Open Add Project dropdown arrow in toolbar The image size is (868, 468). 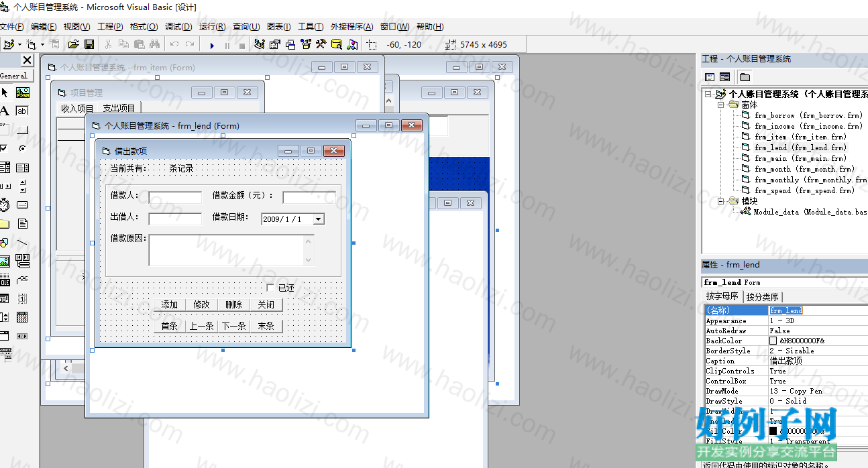(19, 44)
